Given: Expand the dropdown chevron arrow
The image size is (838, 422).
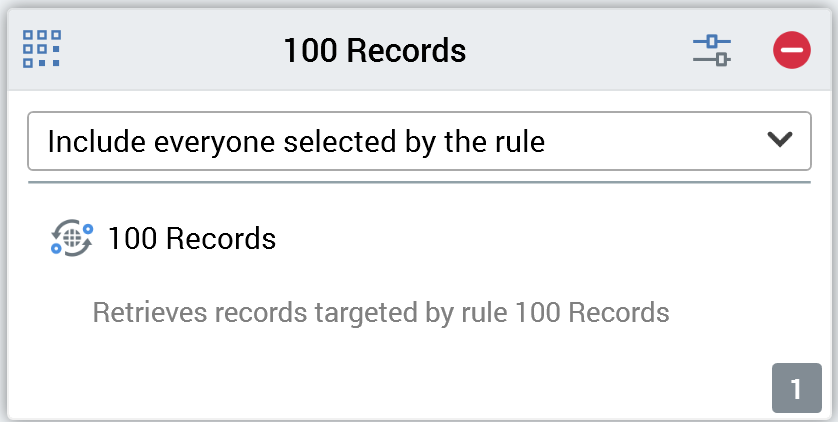Looking at the screenshot, I should pyautogui.click(x=779, y=140).
